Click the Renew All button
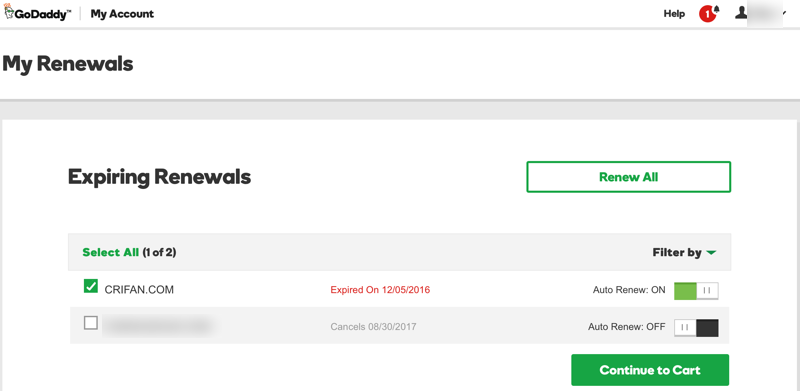 629,177
